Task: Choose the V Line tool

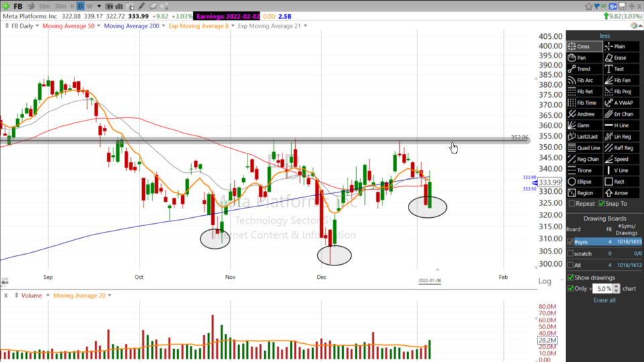Action: [622, 170]
